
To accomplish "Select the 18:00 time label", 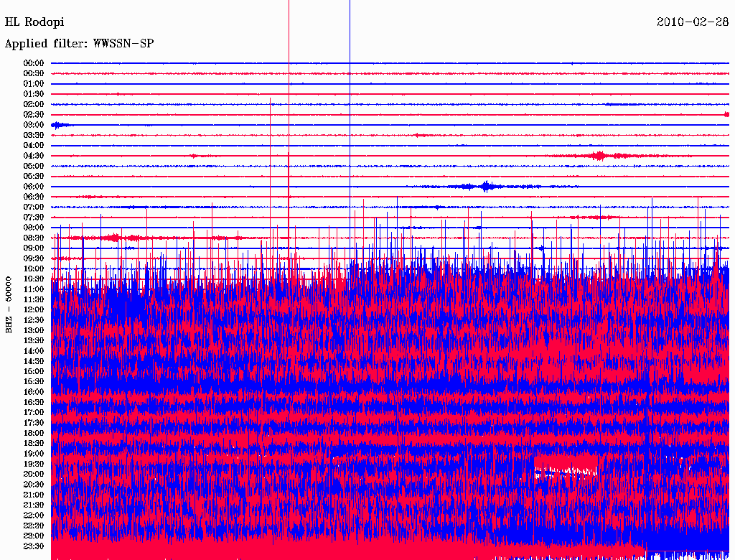I will (x=34, y=433).
